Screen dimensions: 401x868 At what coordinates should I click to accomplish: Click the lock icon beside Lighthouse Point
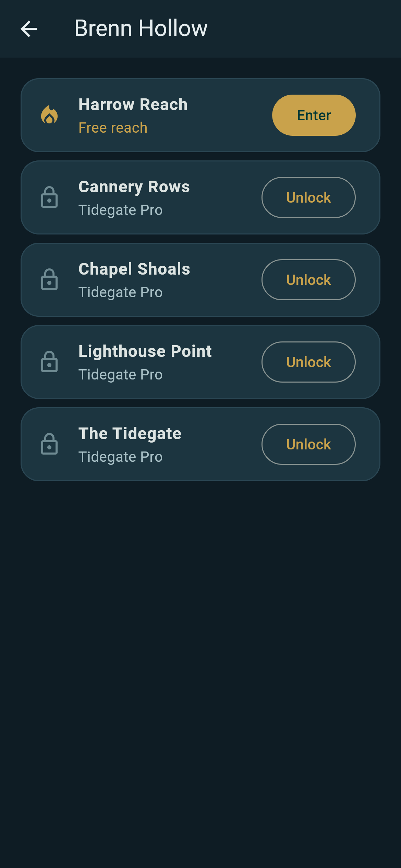coord(49,362)
